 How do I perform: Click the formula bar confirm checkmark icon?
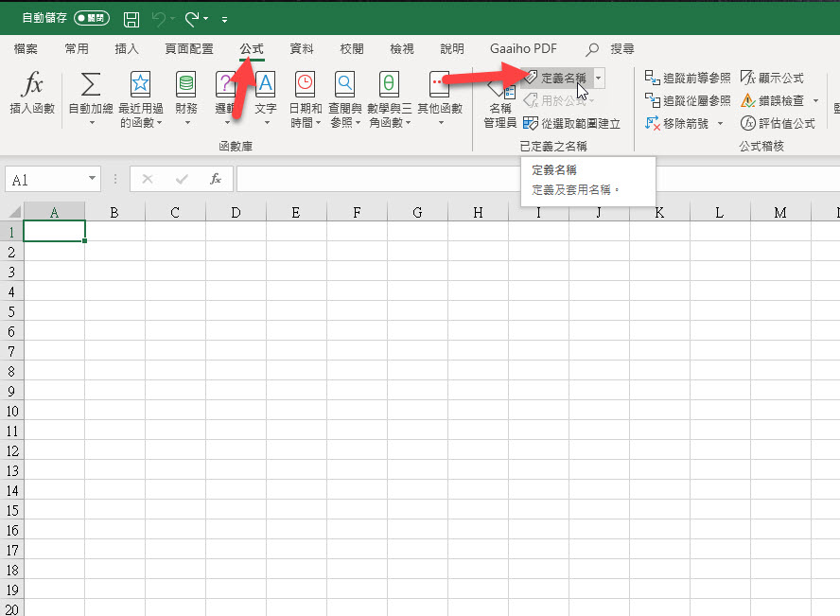pyautogui.click(x=182, y=179)
